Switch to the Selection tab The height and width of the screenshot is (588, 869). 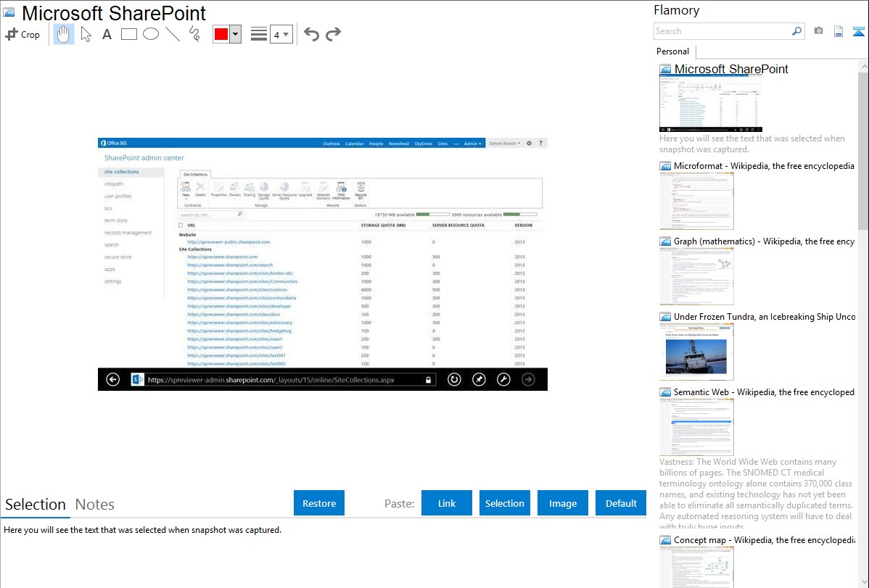pyautogui.click(x=36, y=505)
